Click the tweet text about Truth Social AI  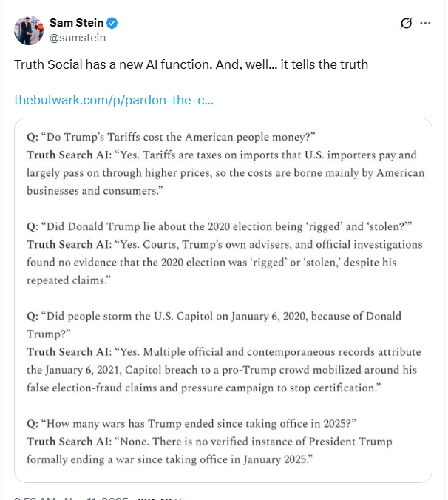click(191, 64)
